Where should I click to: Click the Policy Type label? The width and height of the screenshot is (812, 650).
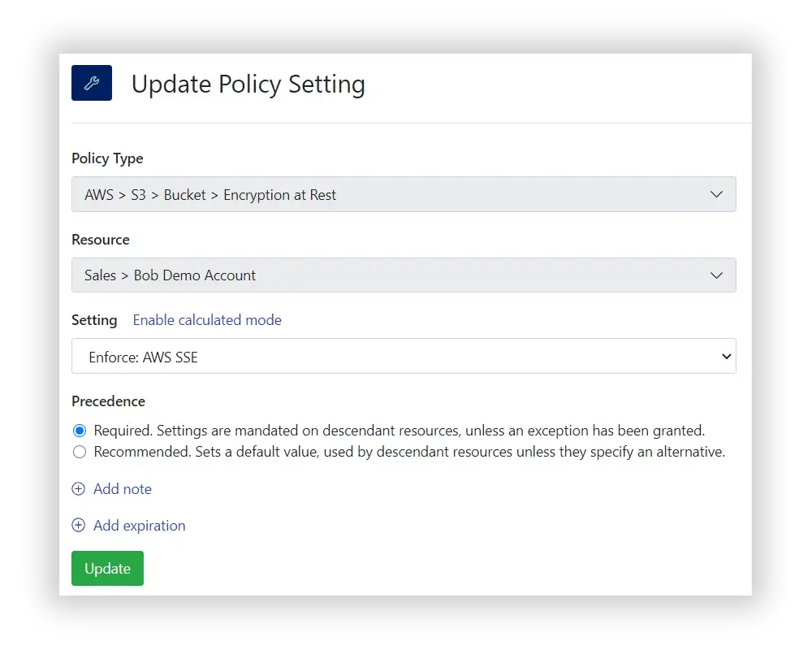tap(107, 158)
